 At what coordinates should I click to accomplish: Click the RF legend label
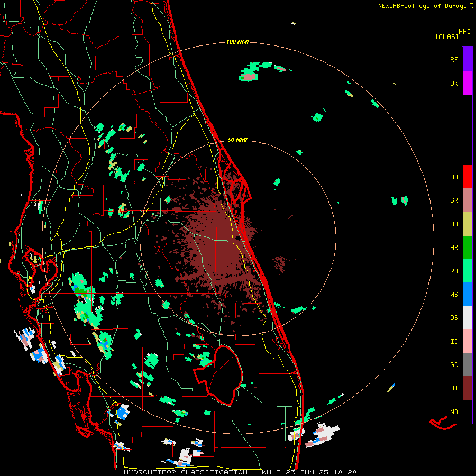coord(454,59)
